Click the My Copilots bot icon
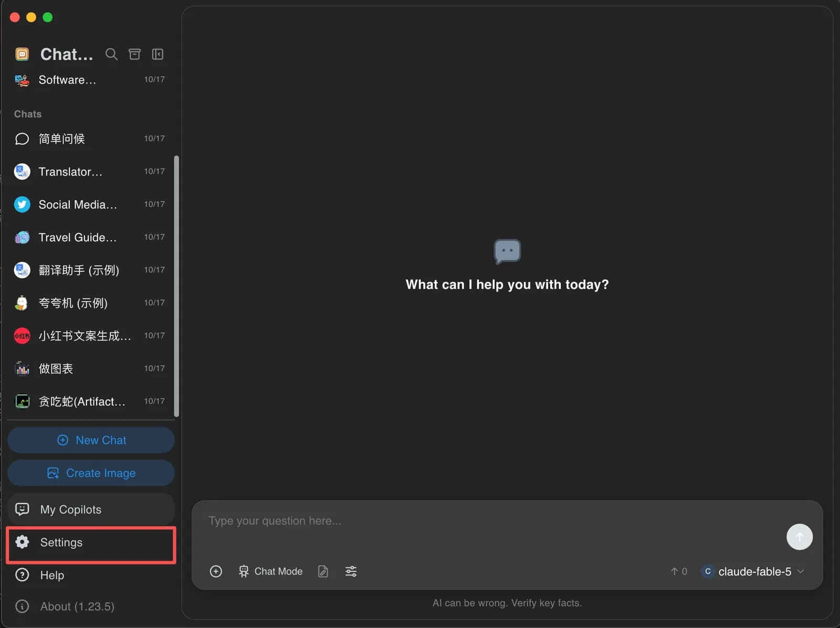This screenshot has height=628, width=840. pos(22,509)
